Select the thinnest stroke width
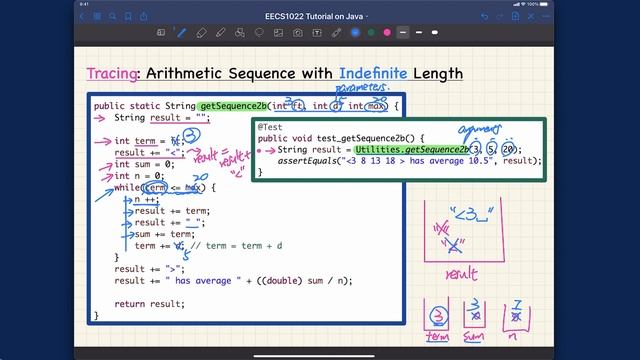This screenshot has height=360, width=640. [403, 33]
